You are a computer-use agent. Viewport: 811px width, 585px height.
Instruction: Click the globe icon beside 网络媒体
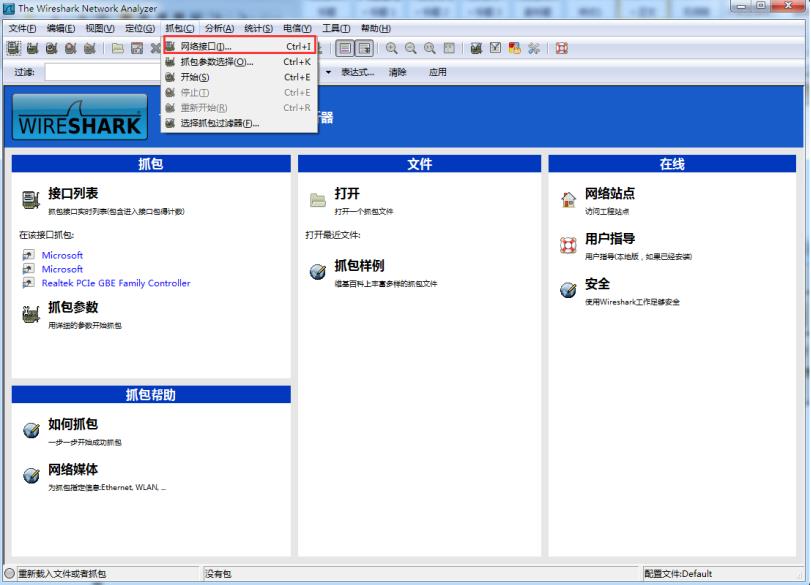tap(31, 475)
